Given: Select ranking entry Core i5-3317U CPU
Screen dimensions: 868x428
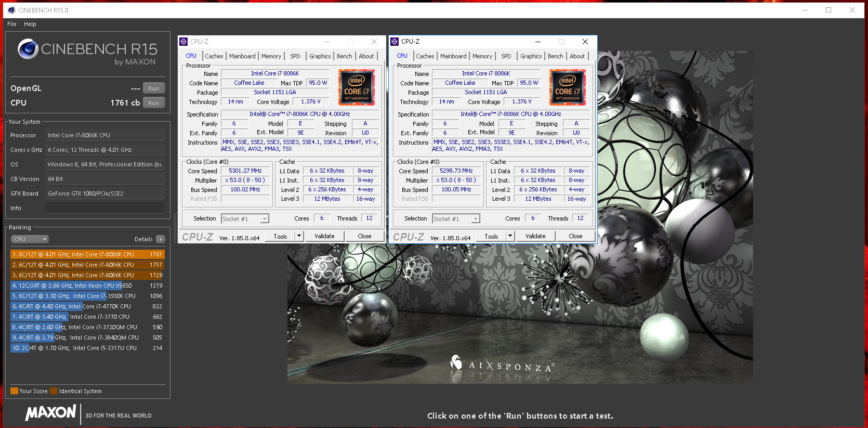Looking at the screenshot, I should tap(87, 348).
